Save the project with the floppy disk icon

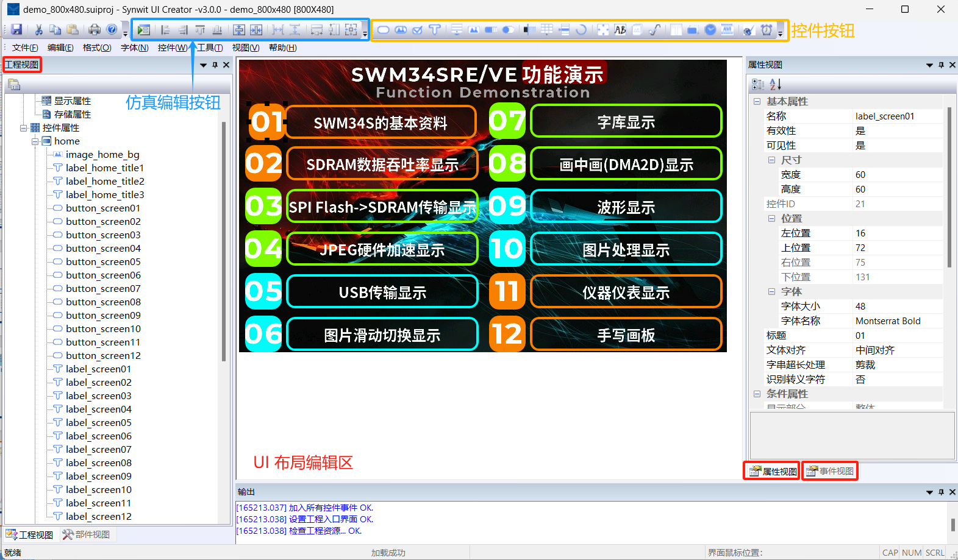coord(16,29)
